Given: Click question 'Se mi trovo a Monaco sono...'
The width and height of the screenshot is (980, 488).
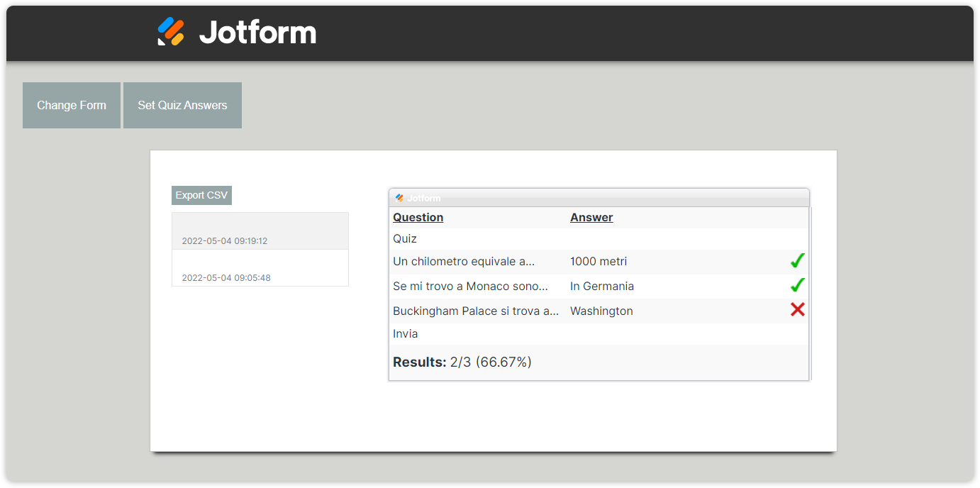Looking at the screenshot, I should coord(470,286).
